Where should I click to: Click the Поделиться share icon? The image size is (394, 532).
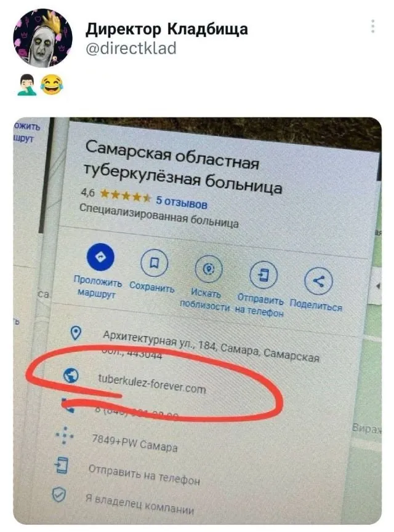tap(319, 281)
